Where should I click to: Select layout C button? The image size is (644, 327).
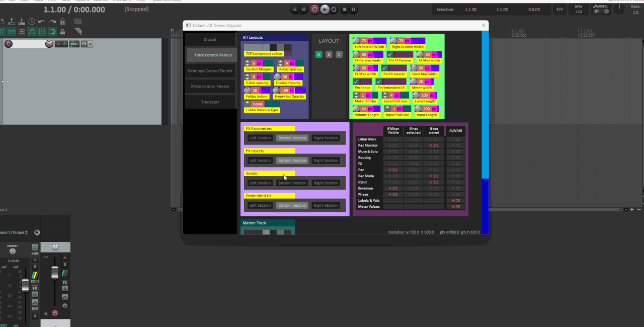tap(339, 54)
